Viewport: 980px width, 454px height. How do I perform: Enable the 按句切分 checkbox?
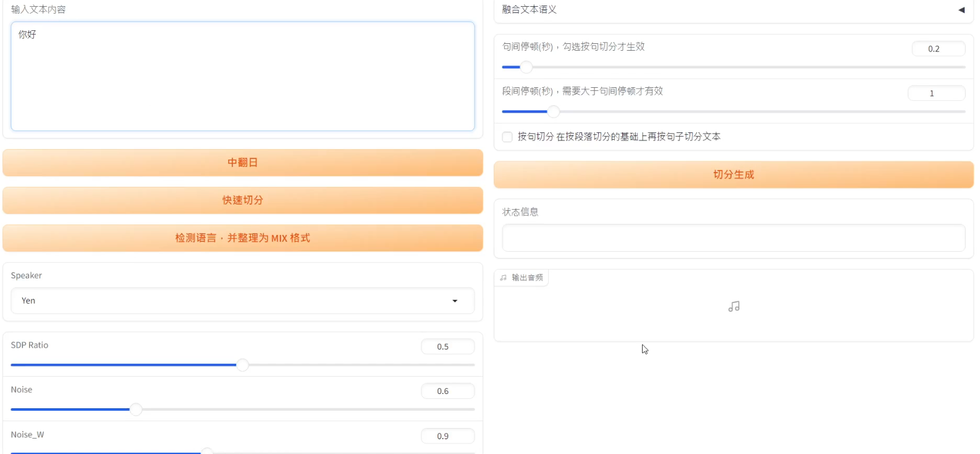pos(507,137)
